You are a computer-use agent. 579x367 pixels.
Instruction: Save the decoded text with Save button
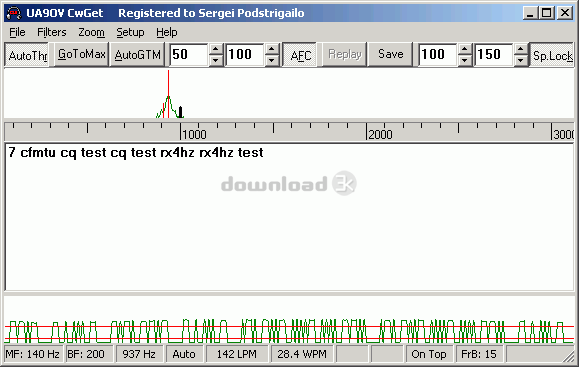[x=390, y=54]
